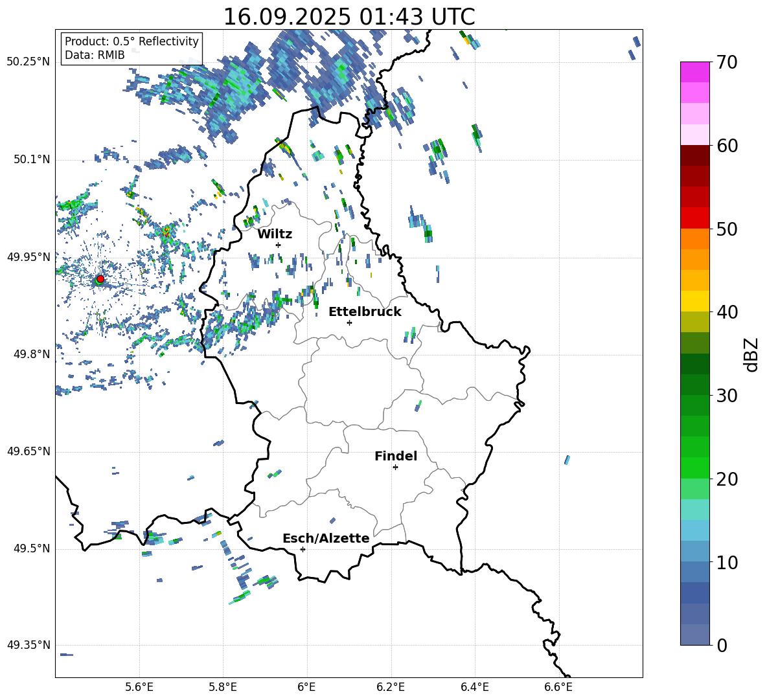The image size is (767, 700).
Task: Click the 60 colorbar tick label
Action: pos(726,146)
